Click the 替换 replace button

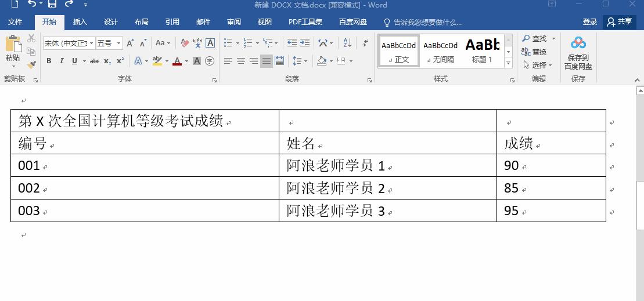[534, 52]
